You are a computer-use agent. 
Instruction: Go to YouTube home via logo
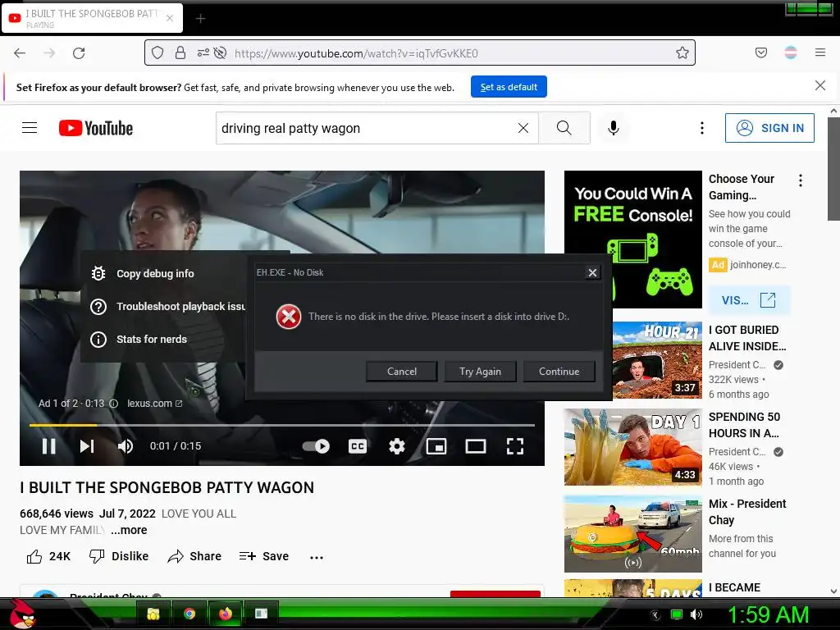[96, 128]
